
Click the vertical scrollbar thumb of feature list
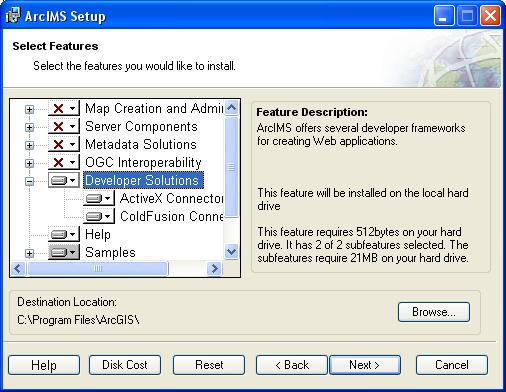[231, 167]
